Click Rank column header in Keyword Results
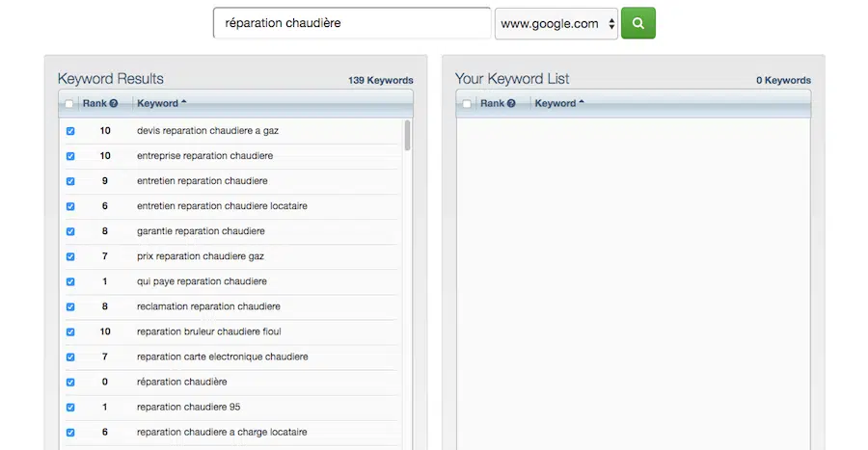This screenshot has width=868, height=450. click(x=95, y=103)
